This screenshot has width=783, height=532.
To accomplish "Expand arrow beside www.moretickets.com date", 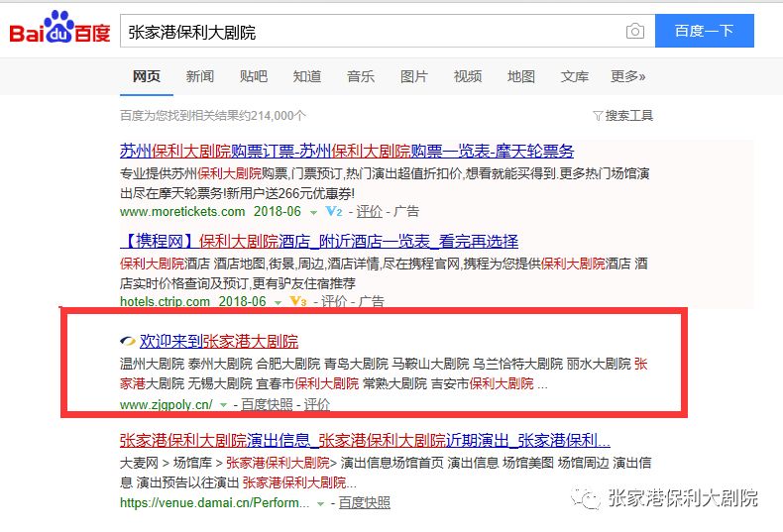I will pos(313,213).
